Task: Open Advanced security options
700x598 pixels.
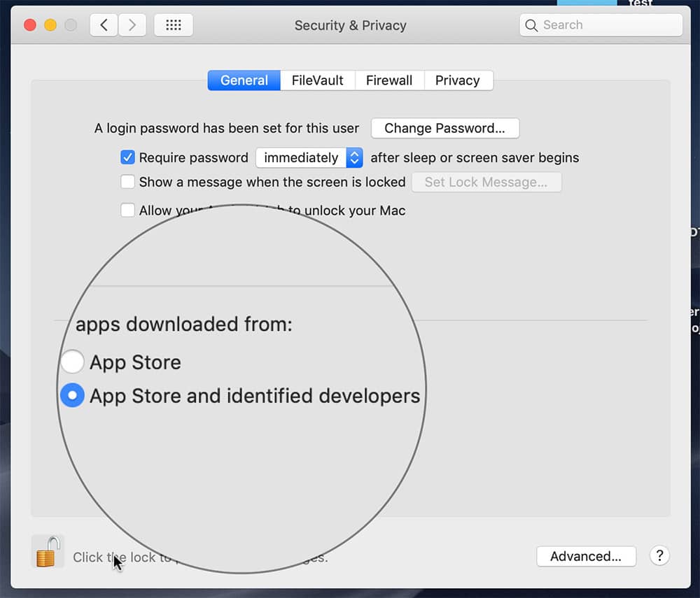Action: pyautogui.click(x=586, y=556)
